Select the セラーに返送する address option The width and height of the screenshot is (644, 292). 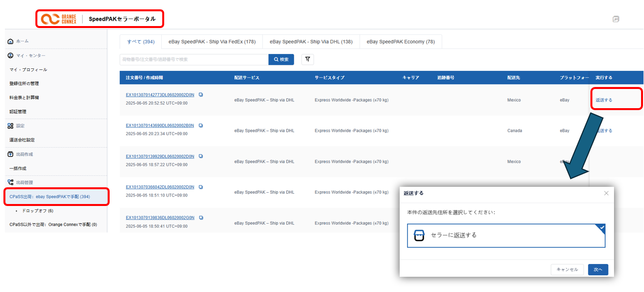[506, 235]
